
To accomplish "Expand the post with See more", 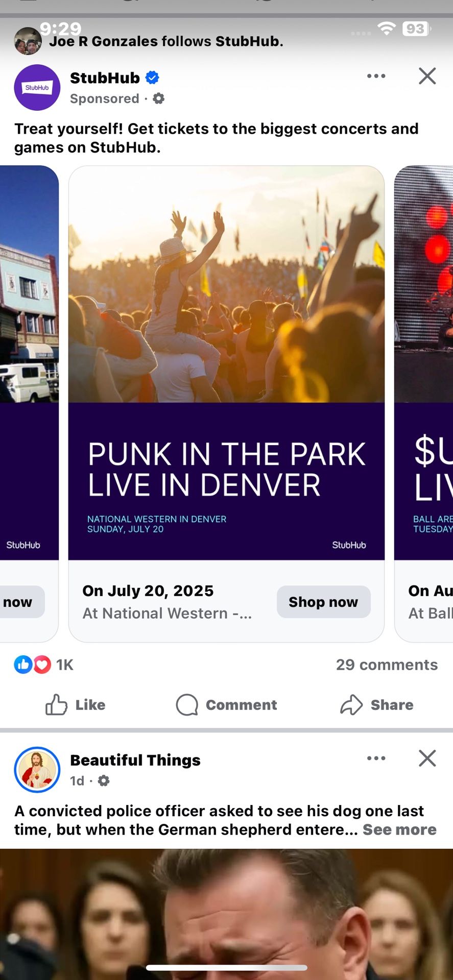I will [x=399, y=829].
